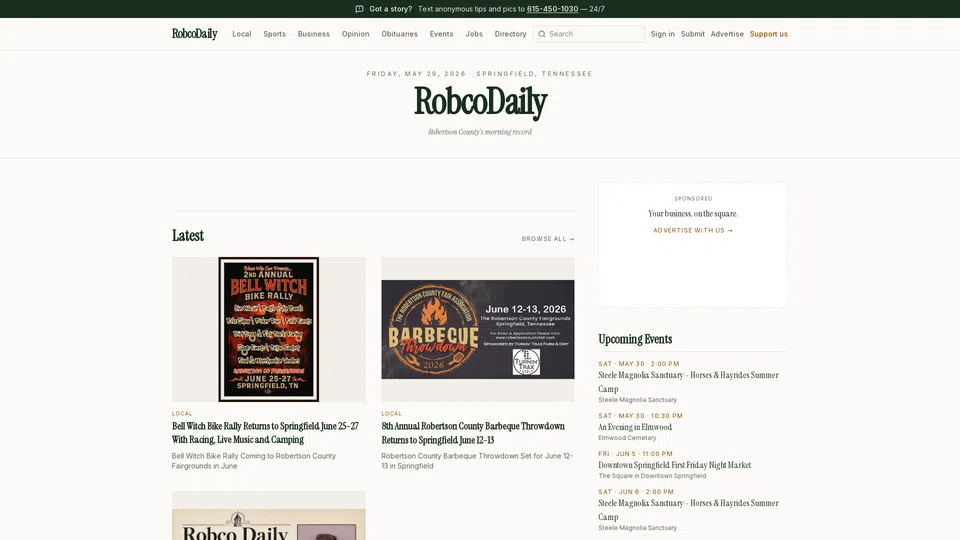Open the Sports section
Screen dimensions: 960x540
coord(274,34)
